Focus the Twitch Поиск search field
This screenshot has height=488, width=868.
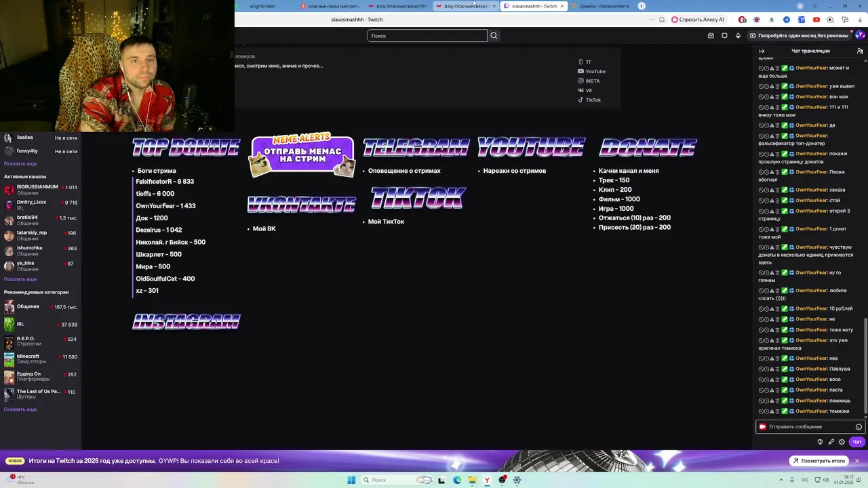[x=427, y=35]
